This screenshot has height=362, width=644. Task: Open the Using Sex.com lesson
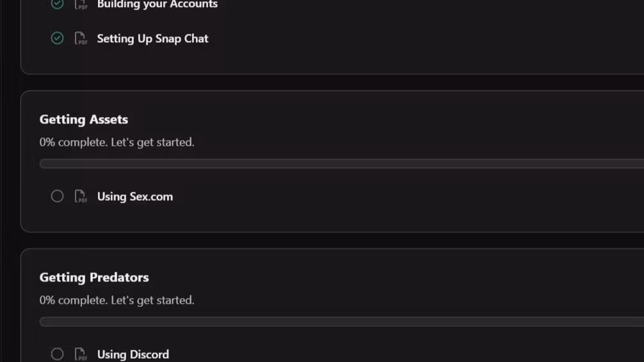pos(134,196)
